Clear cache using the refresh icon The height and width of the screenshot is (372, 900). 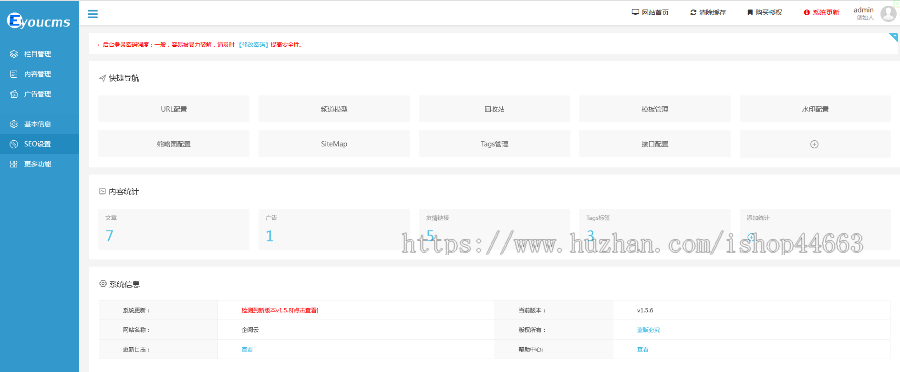tap(693, 12)
